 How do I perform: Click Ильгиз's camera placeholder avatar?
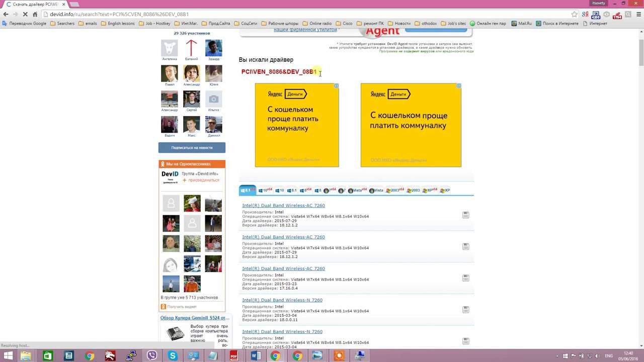click(x=213, y=99)
